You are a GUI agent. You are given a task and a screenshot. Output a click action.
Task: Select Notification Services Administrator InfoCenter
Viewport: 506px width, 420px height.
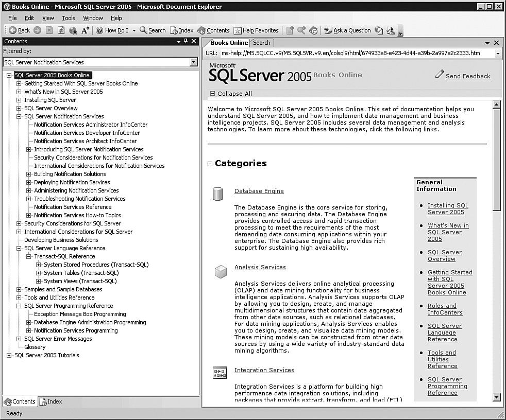point(91,125)
